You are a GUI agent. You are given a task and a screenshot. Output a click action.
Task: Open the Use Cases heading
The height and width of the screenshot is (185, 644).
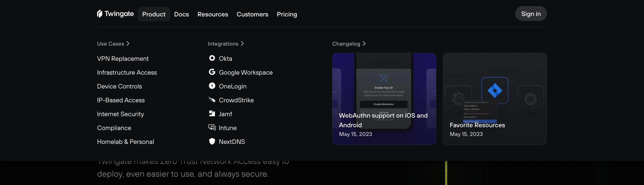click(x=111, y=43)
